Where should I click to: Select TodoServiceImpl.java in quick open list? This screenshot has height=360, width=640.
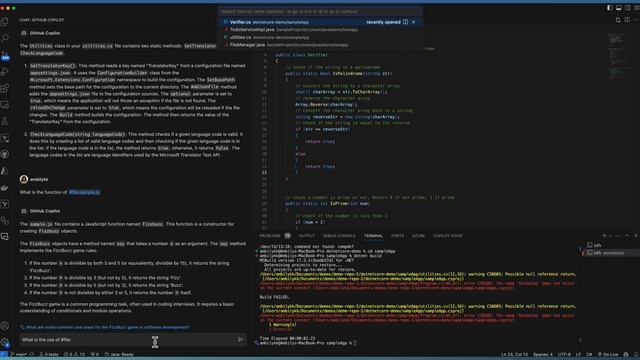(x=320, y=30)
